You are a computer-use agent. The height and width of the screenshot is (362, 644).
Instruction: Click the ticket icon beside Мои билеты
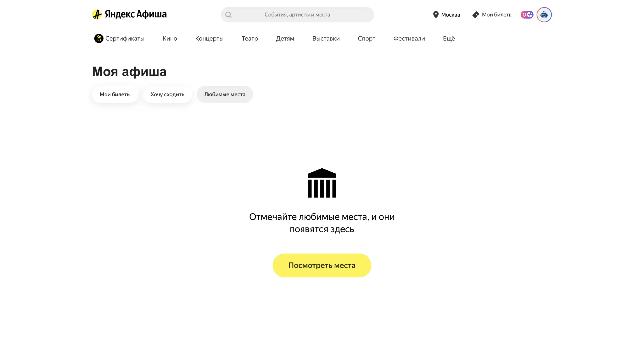[x=475, y=15]
